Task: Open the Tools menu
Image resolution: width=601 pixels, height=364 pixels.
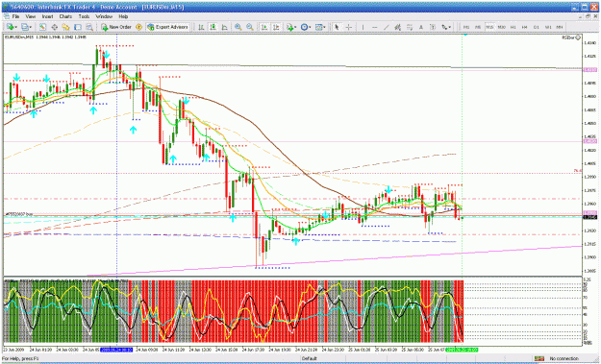Action: (84, 17)
